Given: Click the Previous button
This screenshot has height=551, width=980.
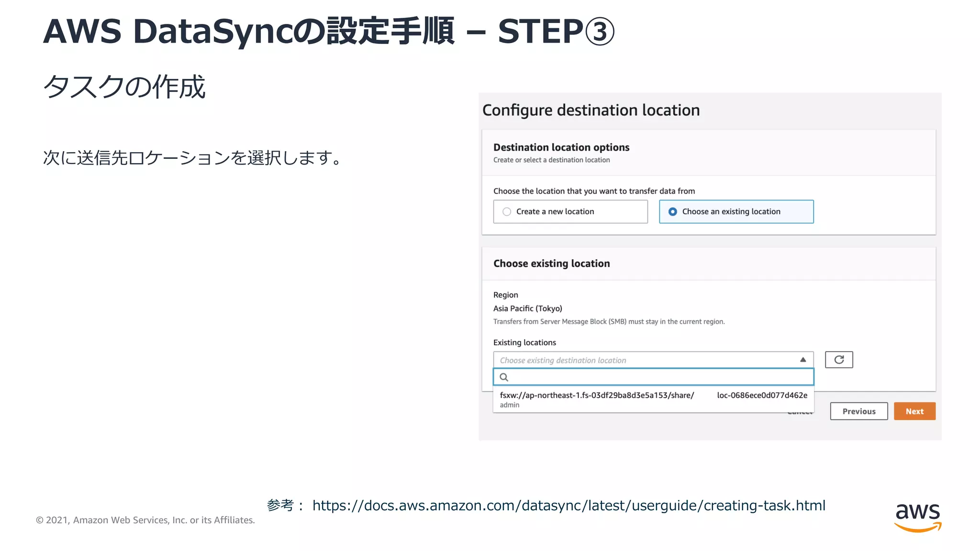Looking at the screenshot, I should pyautogui.click(x=858, y=411).
